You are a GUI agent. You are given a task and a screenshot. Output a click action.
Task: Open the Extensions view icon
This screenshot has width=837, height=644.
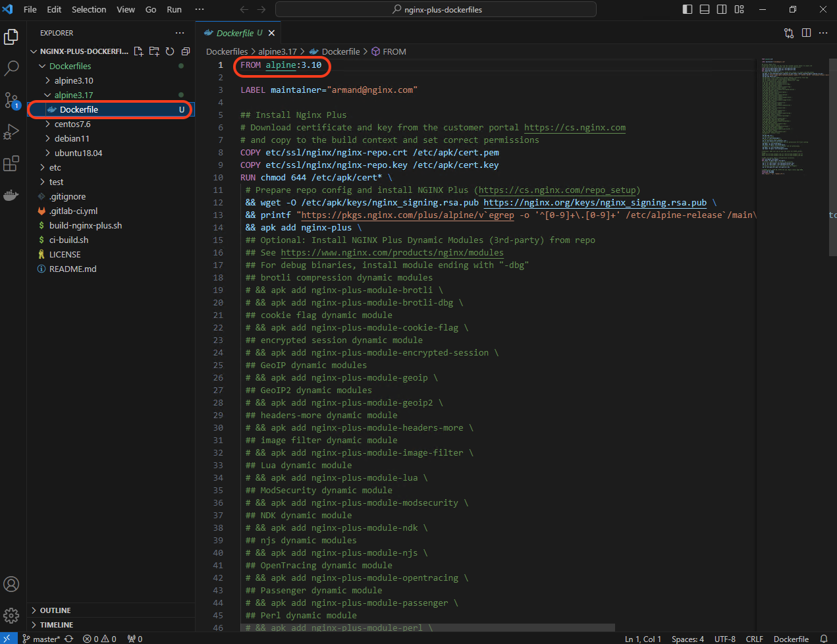pos(11,163)
